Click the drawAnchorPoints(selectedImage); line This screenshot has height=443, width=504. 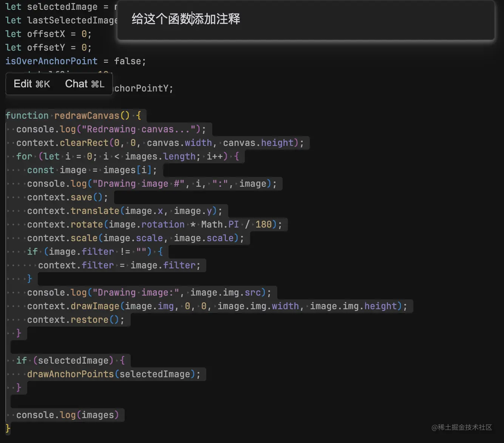tap(114, 374)
